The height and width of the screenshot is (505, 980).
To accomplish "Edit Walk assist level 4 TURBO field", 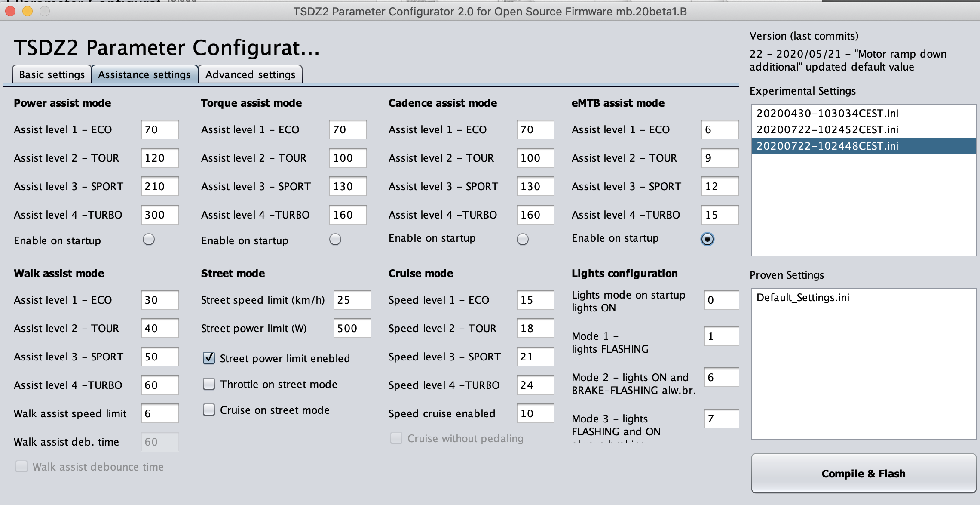I will (159, 385).
